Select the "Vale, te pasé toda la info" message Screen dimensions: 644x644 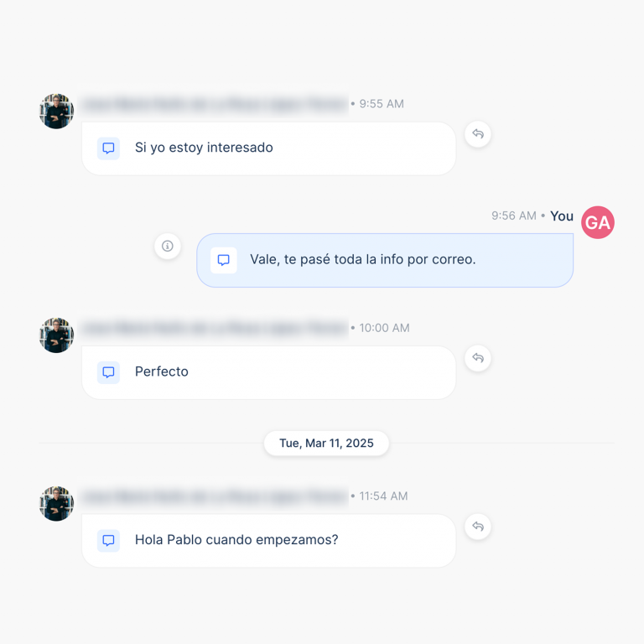[x=362, y=260]
